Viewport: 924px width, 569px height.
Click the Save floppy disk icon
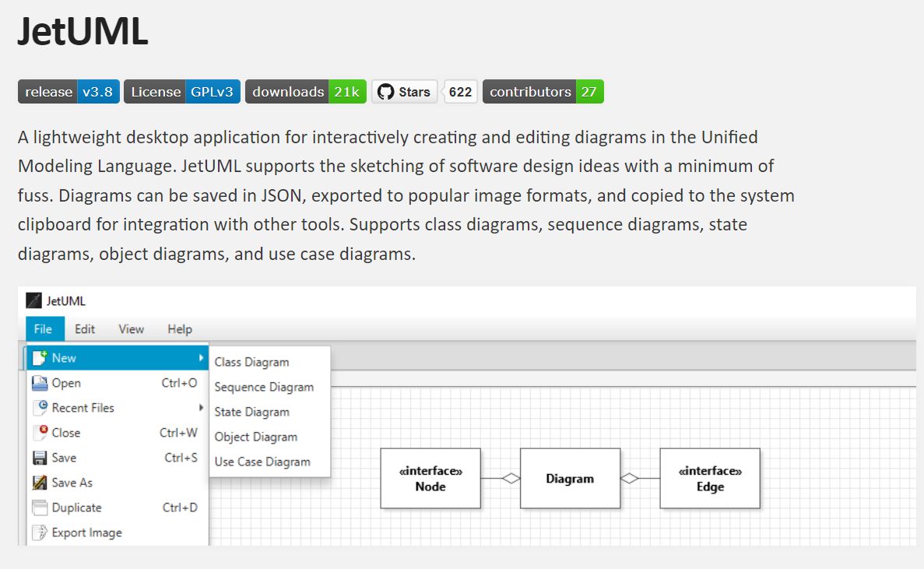(40, 458)
